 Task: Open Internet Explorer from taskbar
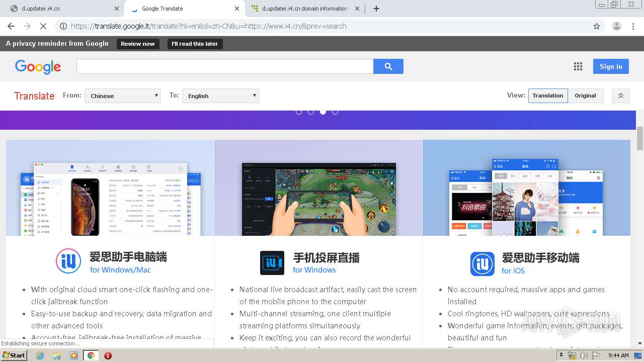[x=40, y=355]
